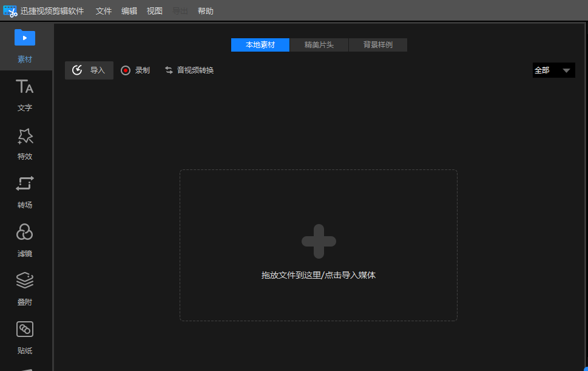This screenshot has width=588, height=371.
Task: Click the 导入 import button
Action: click(x=89, y=70)
